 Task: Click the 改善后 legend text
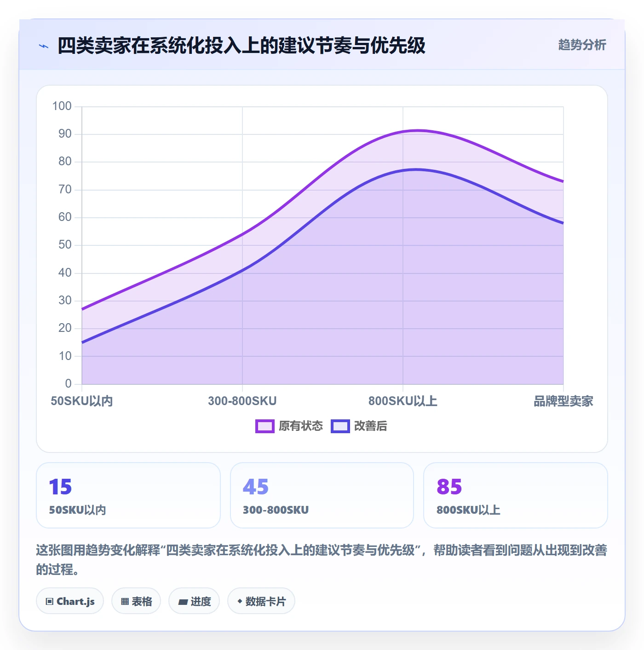click(371, 426)
